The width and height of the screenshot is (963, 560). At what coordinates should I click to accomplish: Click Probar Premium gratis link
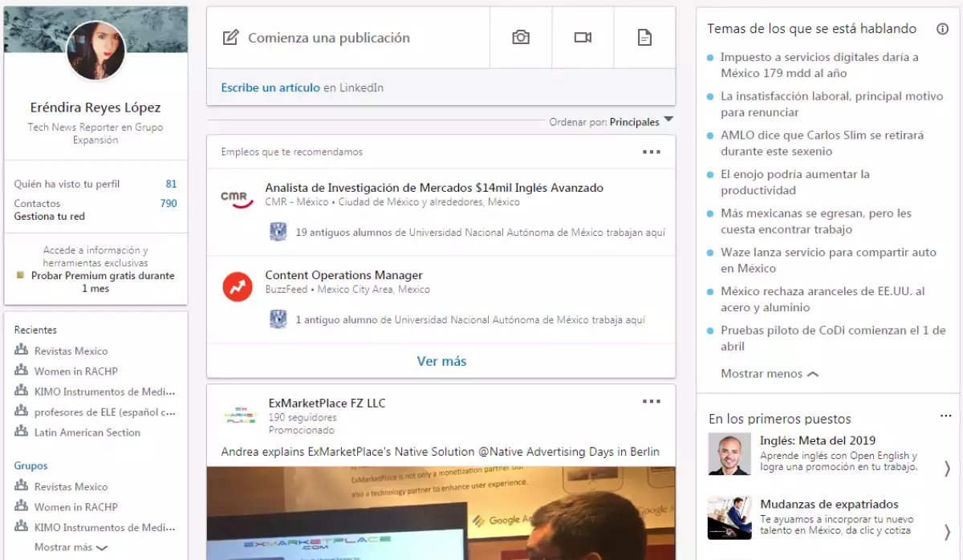pos(102,276)
